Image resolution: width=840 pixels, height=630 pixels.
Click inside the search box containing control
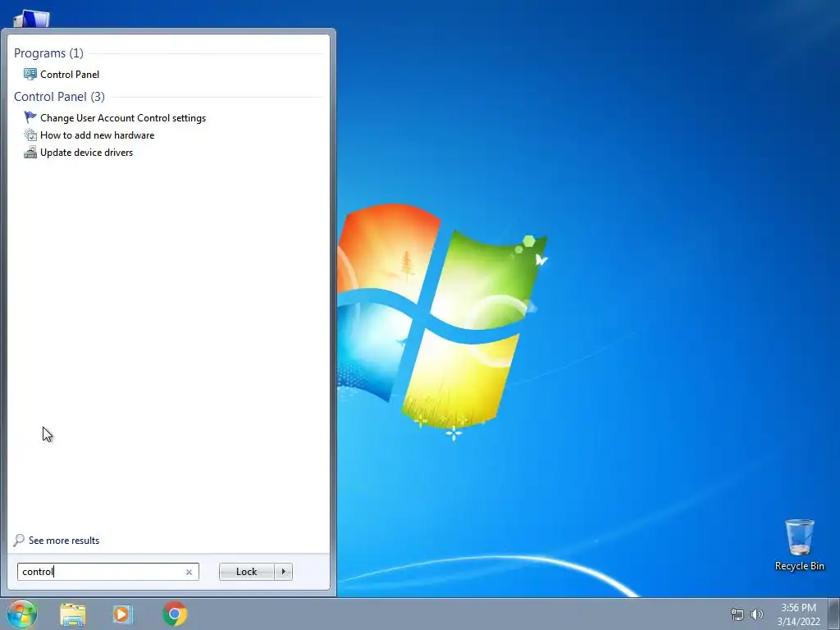(x=107, y=572)
